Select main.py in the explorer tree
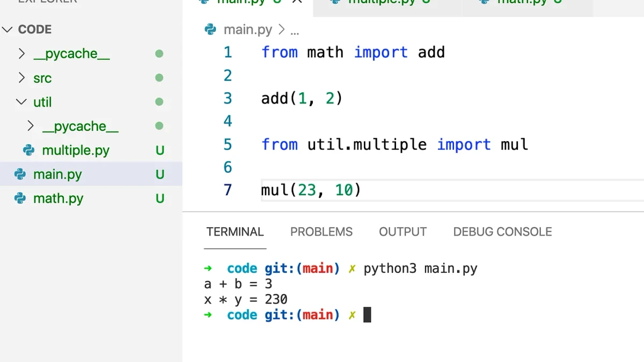 tap(57, 174)
